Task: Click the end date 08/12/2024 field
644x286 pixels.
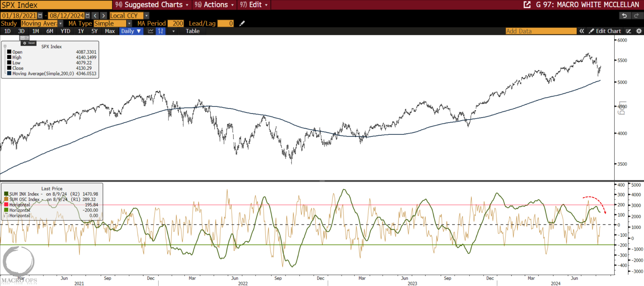Action: click(x=67, y=15)
